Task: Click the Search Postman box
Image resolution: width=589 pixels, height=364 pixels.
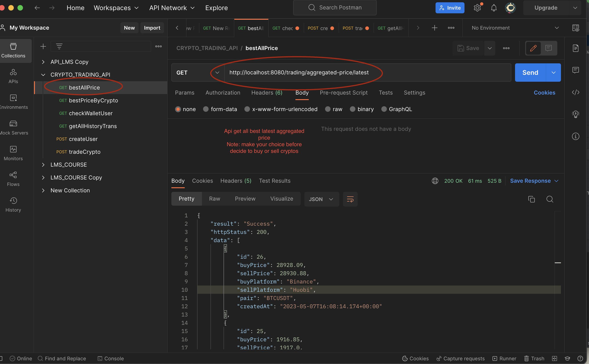Action: tap(335, 8)
